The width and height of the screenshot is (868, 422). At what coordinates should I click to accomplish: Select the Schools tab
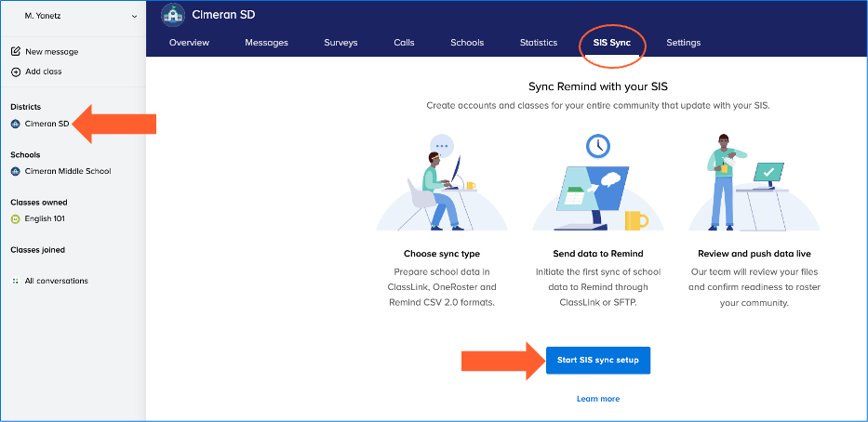467,43
